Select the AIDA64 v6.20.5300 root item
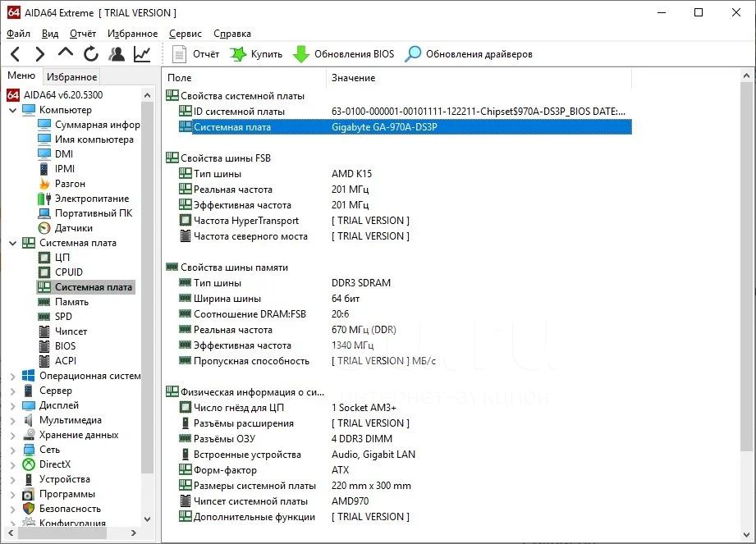 (55, 95)
